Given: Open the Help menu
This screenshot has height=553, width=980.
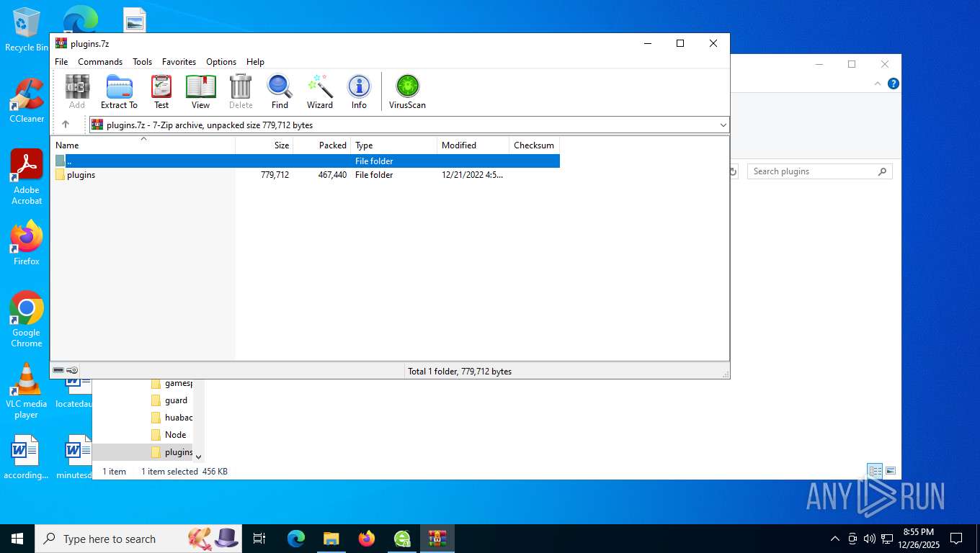Looking at the screenshot, I should tap(255, 62).
